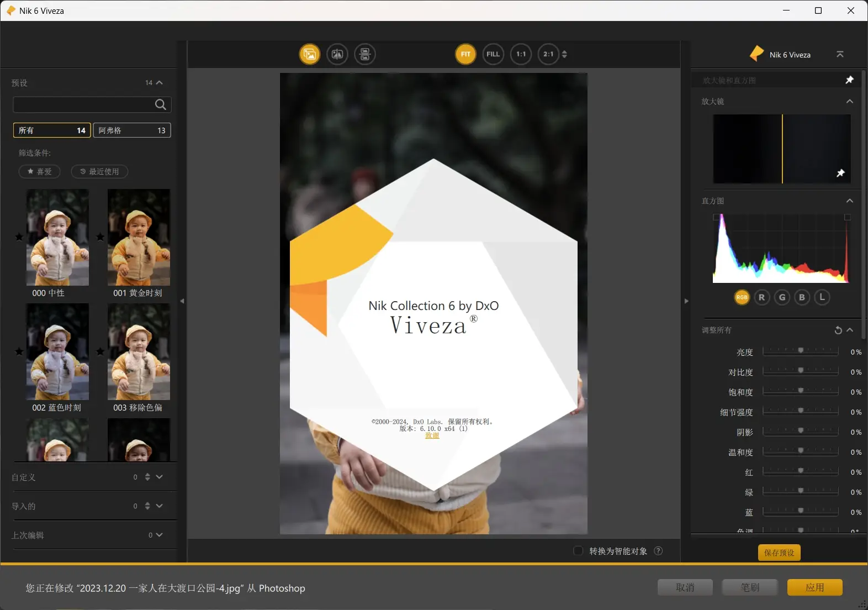This screenshot has height=610, width=868.
Task: Open the zoom level stepper arrows
Action: (564, 54)
